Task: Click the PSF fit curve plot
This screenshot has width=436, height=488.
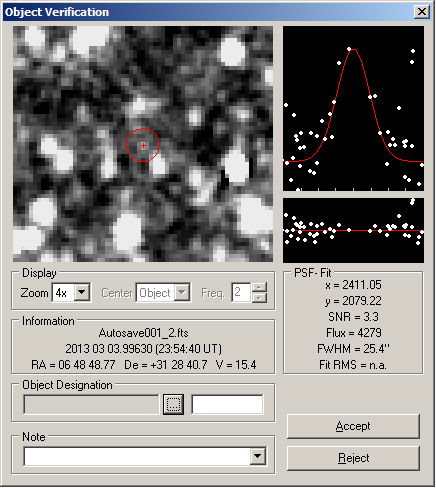Action: click(353, 109)
